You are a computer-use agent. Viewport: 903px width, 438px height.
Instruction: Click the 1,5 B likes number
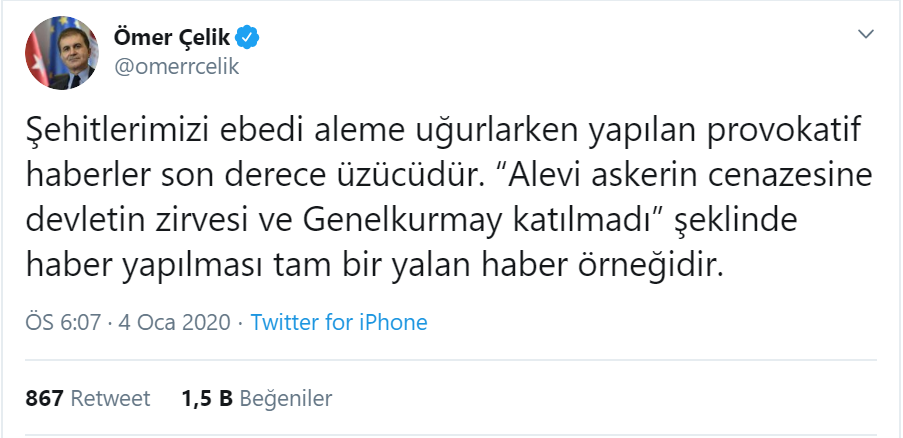click(207, 398)
